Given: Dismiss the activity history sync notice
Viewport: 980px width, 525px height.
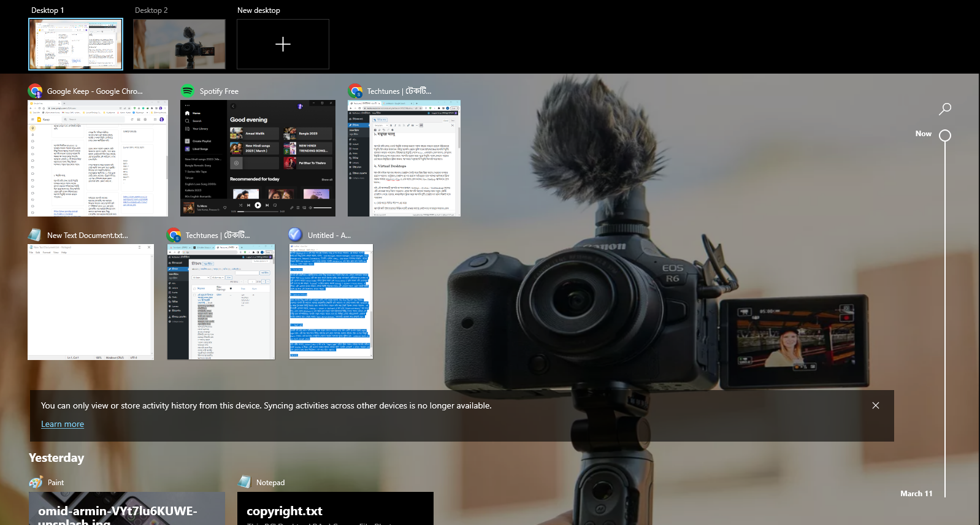Looking at the screenshot, I should pos(876,405).
